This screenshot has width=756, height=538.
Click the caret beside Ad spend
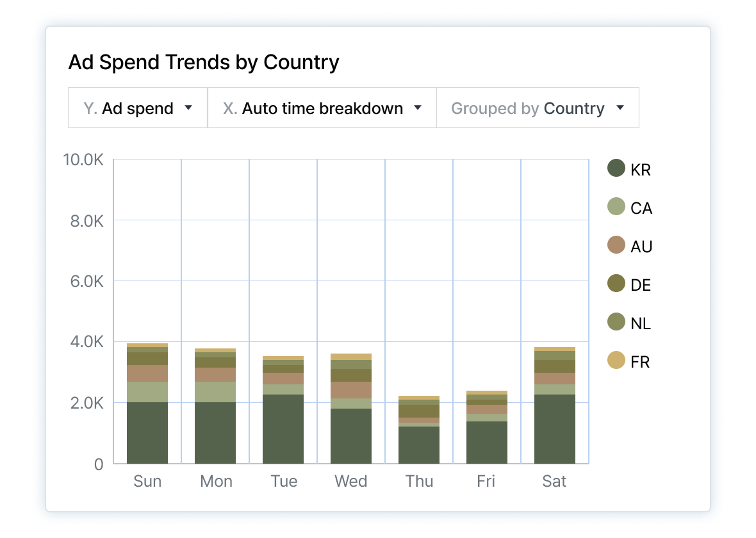(x=190, y=108)
